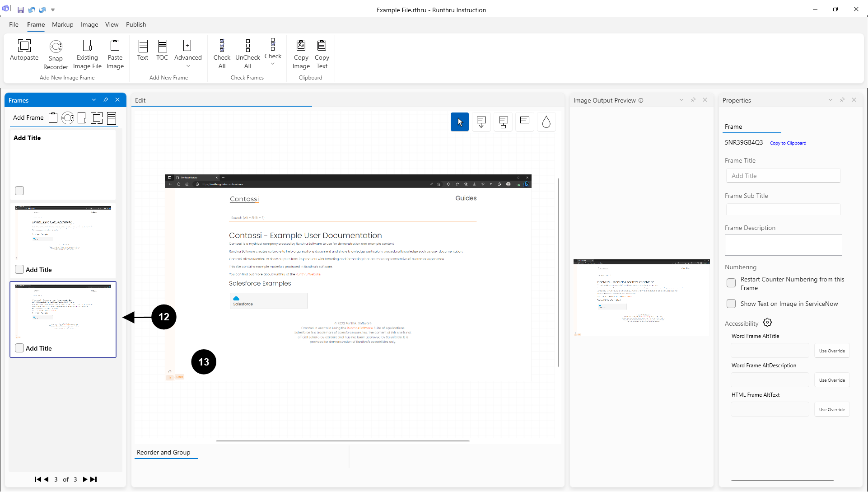Open the Snap Recorder tool
The image size is (868, 492).
tap(56, 54)
